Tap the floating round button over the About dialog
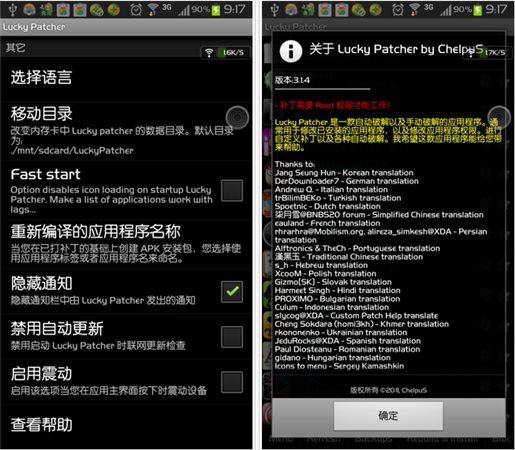Screen dimensions: 515x450 click(499, 117)
